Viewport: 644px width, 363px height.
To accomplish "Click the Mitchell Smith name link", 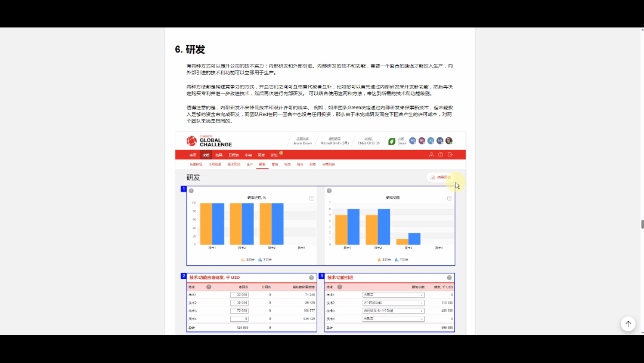I will tap(335, 143).
